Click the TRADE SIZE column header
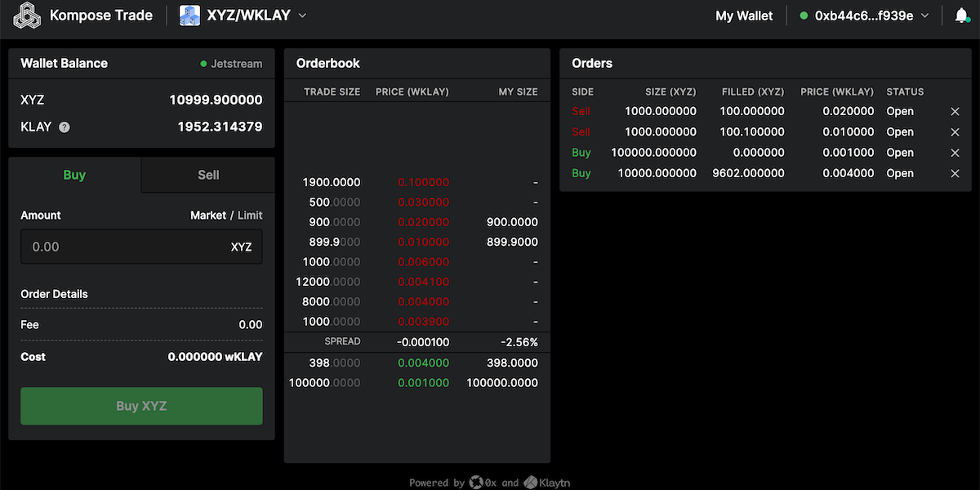This screenshot has height=490, width=980. [x=332, y=92]
